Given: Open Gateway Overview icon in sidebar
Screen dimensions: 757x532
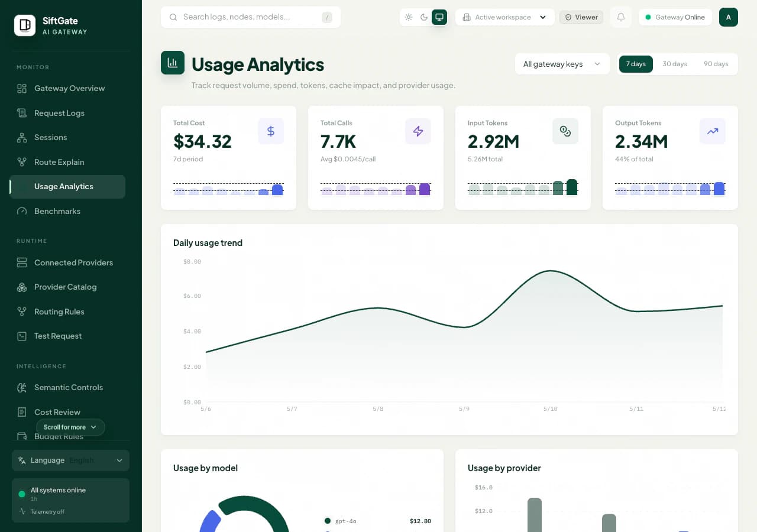Looking at the screenshot, I should point(22,89).
